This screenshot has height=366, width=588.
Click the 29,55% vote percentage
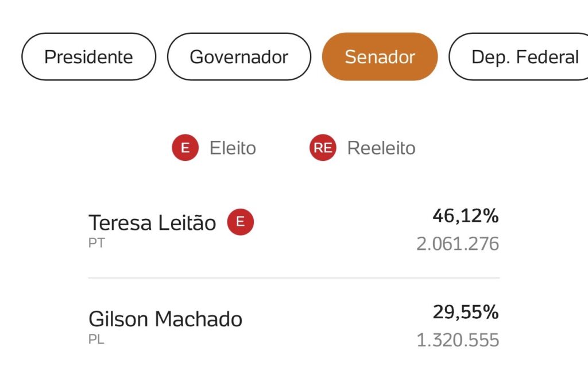tap(465, 313)
